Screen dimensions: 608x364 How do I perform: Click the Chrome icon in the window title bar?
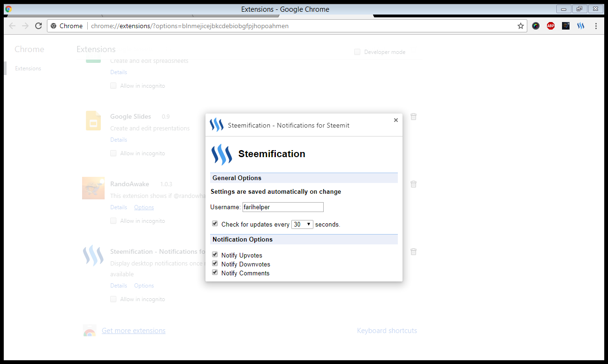click(x=8, y=9)
